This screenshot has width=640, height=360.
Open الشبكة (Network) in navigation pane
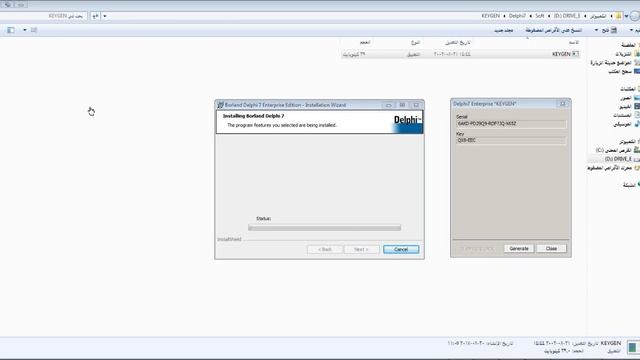pos(629,185)
